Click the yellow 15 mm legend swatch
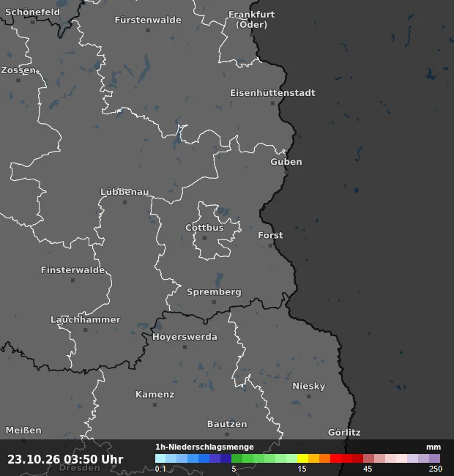454x476 pixels. 302,458
